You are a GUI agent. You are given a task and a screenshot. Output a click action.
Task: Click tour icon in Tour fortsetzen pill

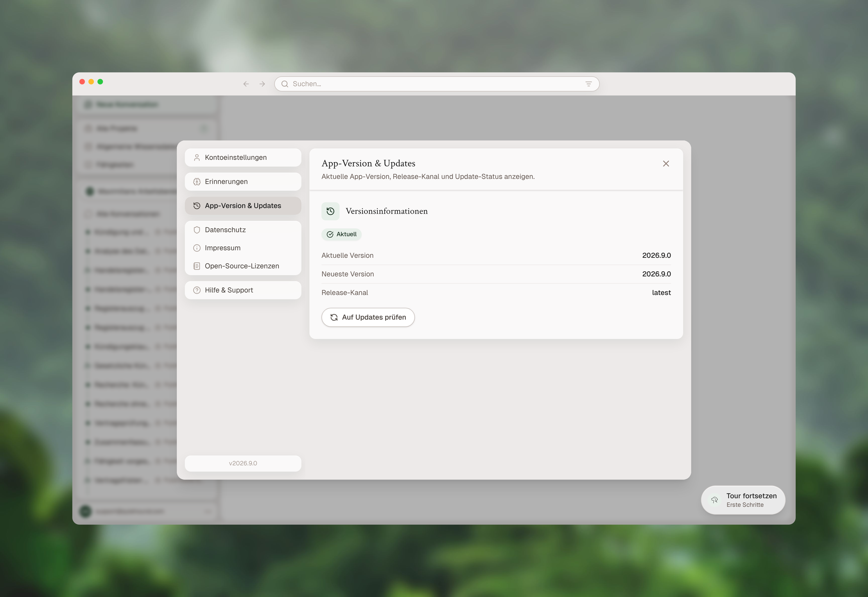click(714, 500)
